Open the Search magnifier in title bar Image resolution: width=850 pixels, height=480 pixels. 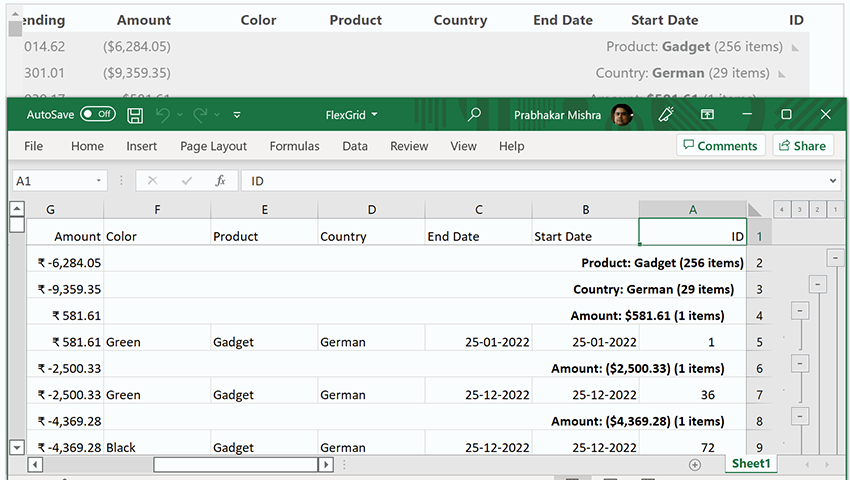(x=474, y=115)
